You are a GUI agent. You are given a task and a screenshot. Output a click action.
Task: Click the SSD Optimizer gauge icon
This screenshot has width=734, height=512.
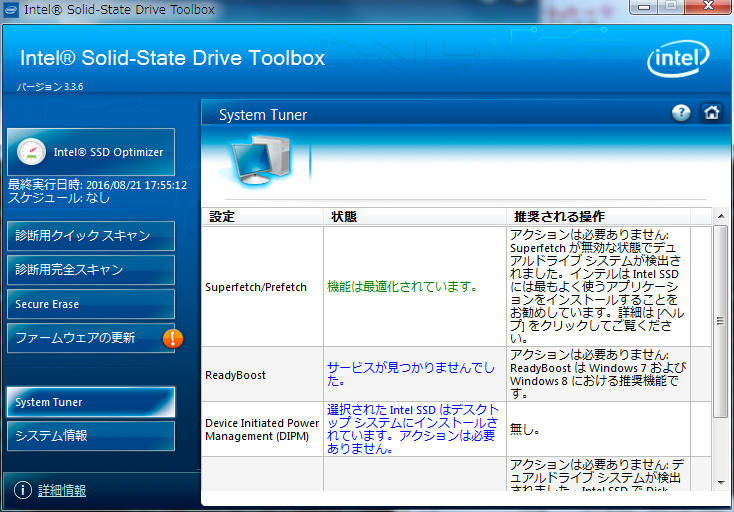pos(31,152)
